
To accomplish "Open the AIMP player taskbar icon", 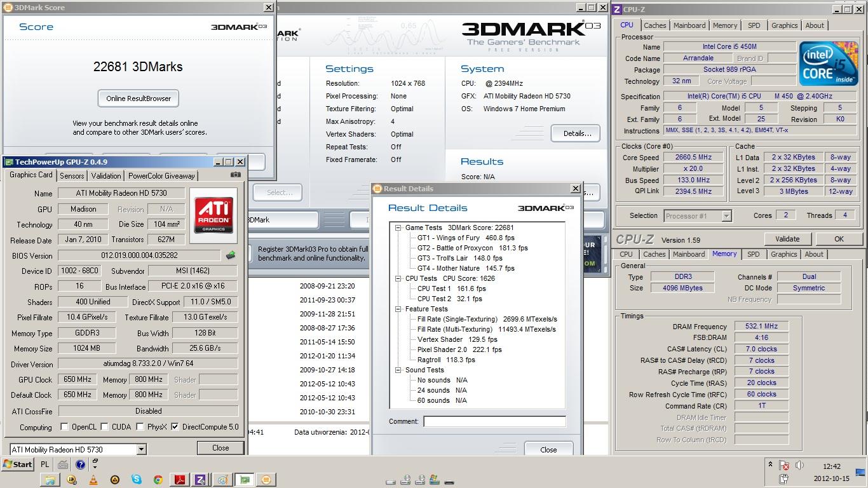I will 115,480.
